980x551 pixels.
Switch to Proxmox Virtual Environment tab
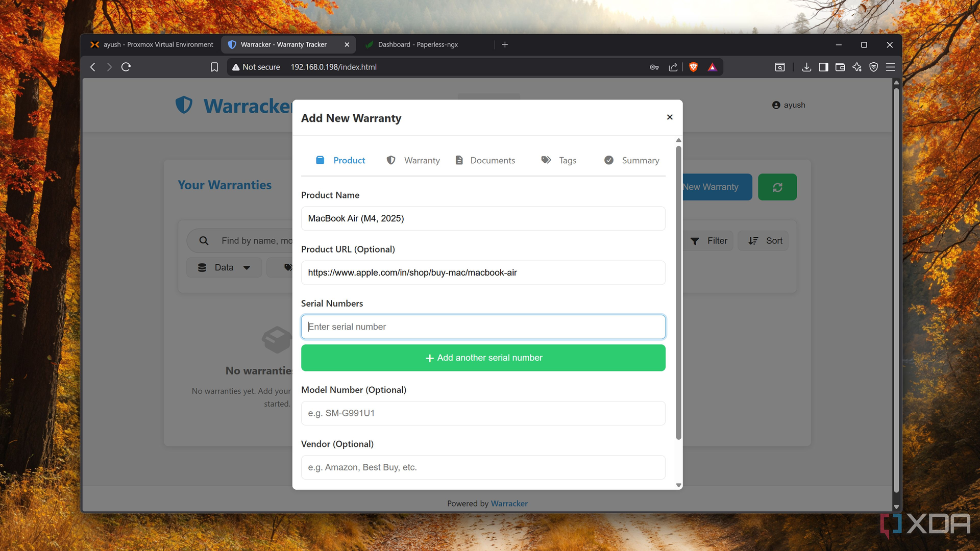(x=152, y=45)
